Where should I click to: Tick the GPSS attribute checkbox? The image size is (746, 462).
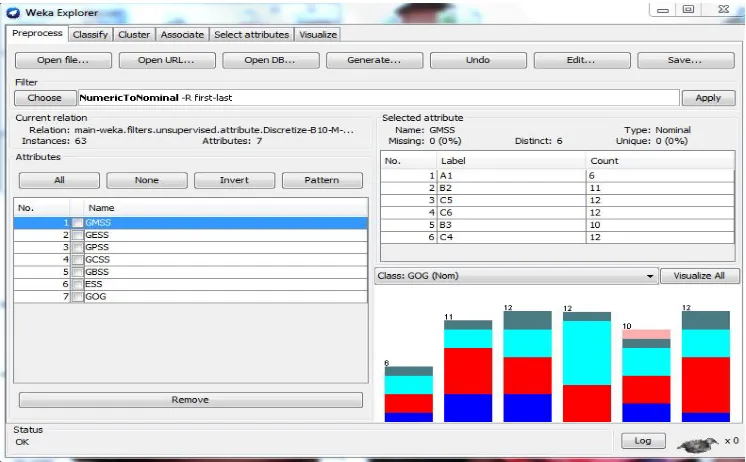tap(77, 247)
